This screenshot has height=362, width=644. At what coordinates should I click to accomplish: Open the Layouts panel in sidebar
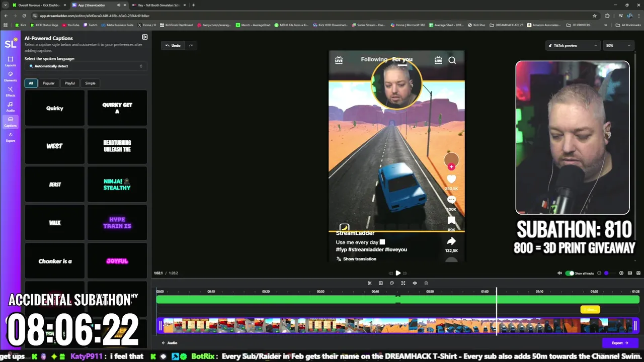10,61
